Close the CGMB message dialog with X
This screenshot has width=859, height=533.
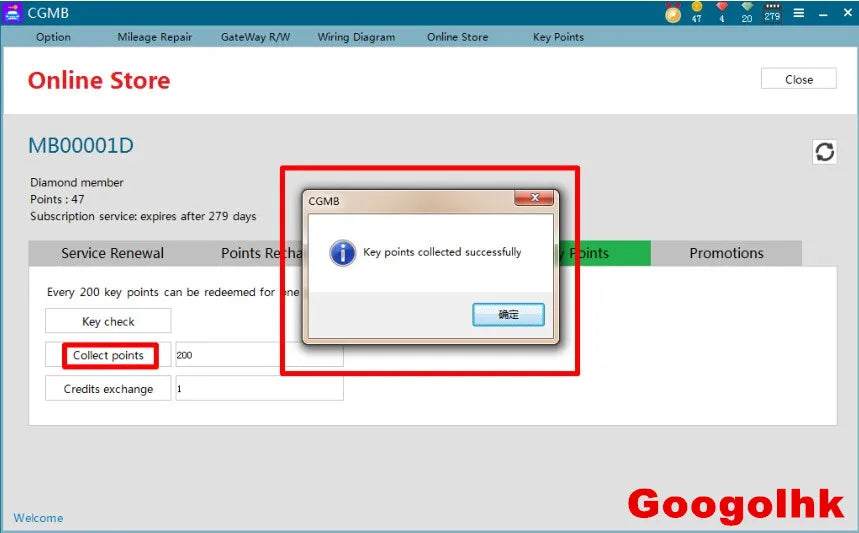535,198
